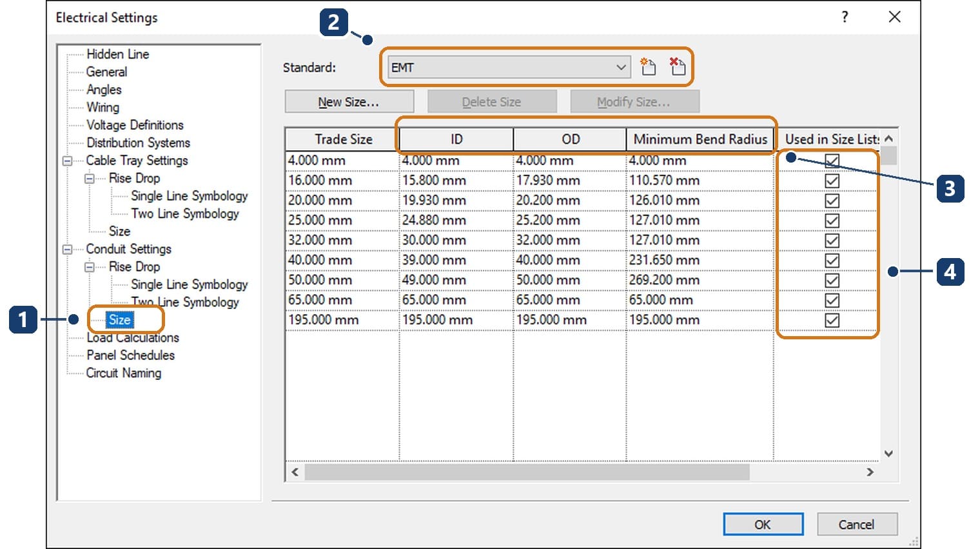Select Single Line Symbology under Cable Tray
Viewport: 980px width, 549px height.
pyautogui.click(x=189, y=196)
